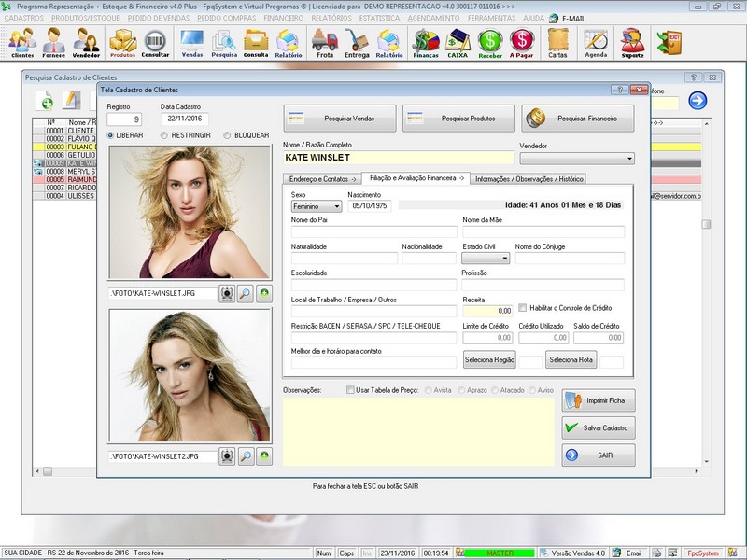Click the Pesquisa magnifier icon
This screenshot has width=747, height=560.
coord(224,42)
